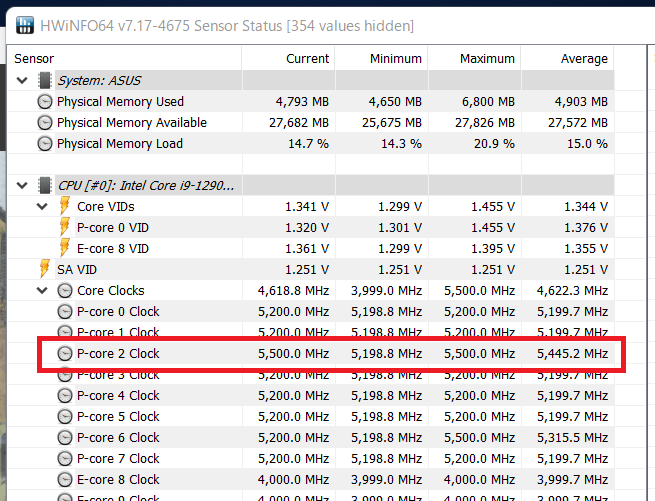Image resolution: width=655 pixels, height=501 pixels.
Task: Select the P-core 7 Clock label
Action: (x=118, y=458)
